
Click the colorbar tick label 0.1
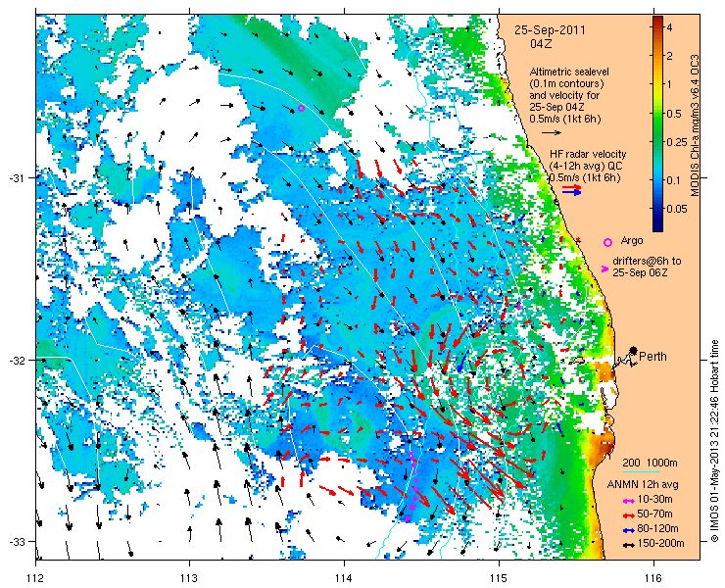674,180
